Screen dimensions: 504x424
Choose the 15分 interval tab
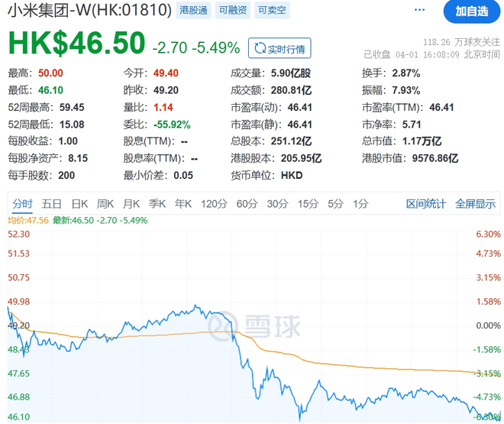(308, 204)
